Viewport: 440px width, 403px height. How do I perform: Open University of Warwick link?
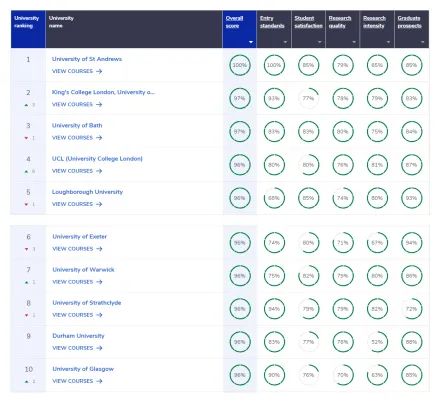point(83,269)
